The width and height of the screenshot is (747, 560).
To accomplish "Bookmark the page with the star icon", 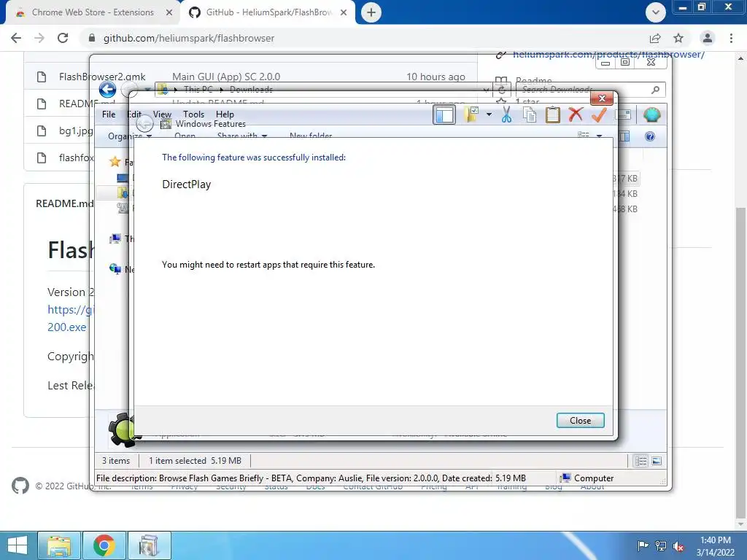I will coord(678,38).
